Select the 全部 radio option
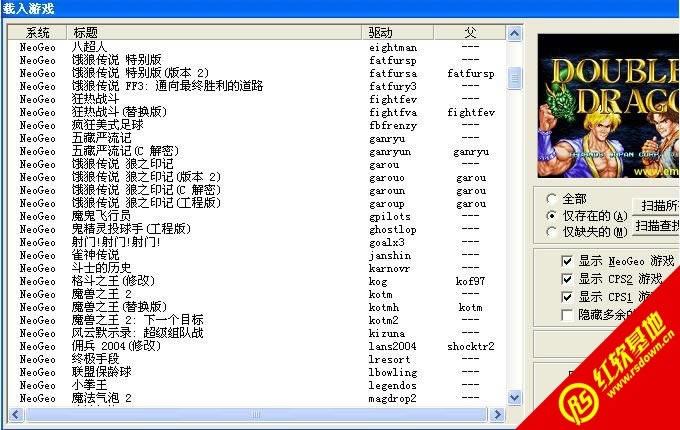 coord(552,198)
